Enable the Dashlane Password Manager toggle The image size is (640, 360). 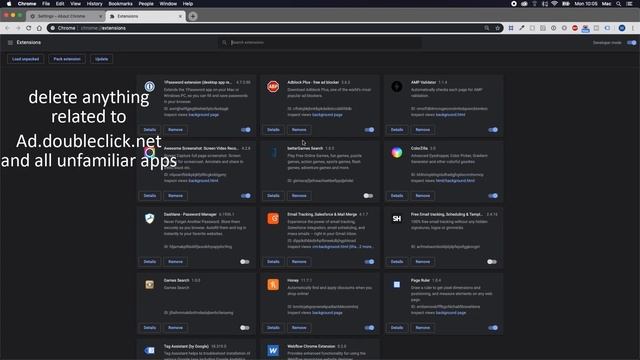point(244,262)
